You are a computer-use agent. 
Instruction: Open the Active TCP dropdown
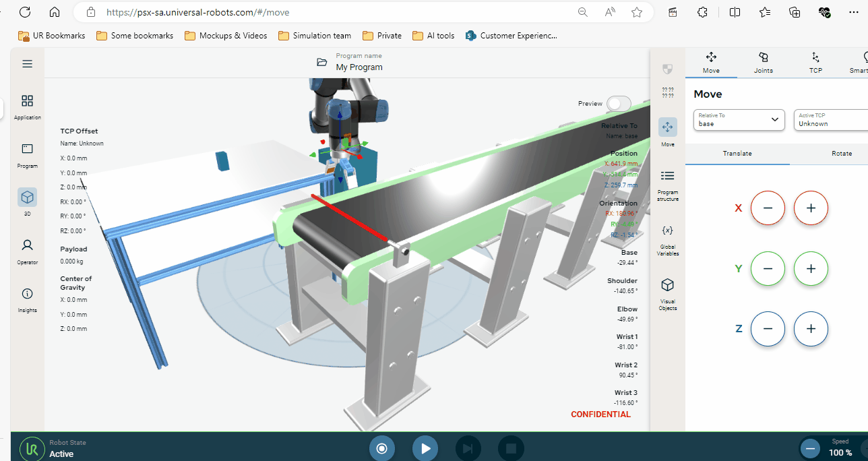(x=831, y=119)
